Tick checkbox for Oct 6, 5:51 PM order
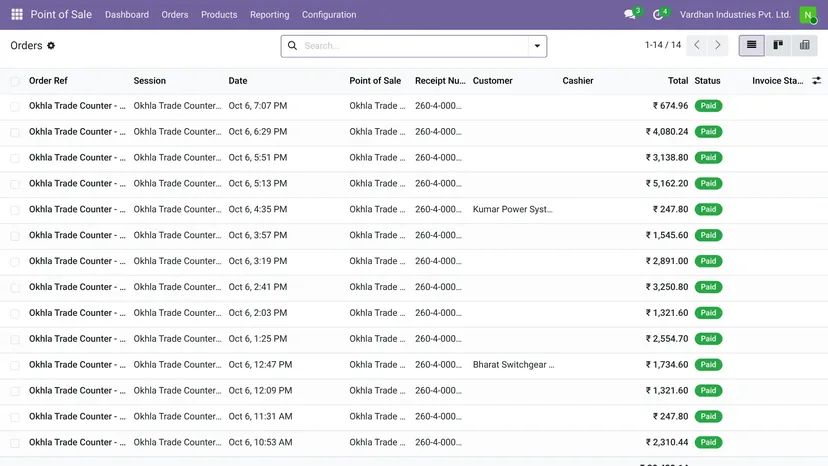 (x=15, y=158)
